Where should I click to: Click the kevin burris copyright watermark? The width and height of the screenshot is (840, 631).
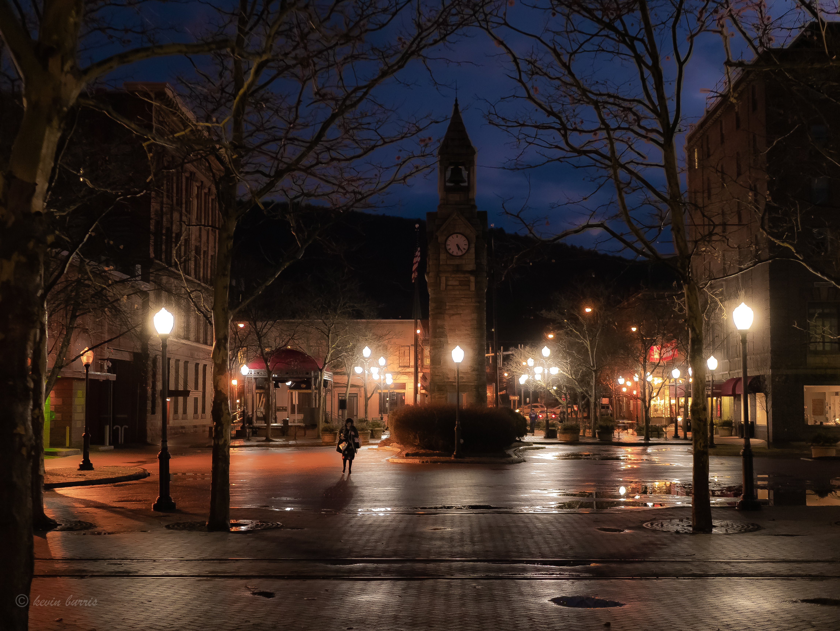[56, 601]
